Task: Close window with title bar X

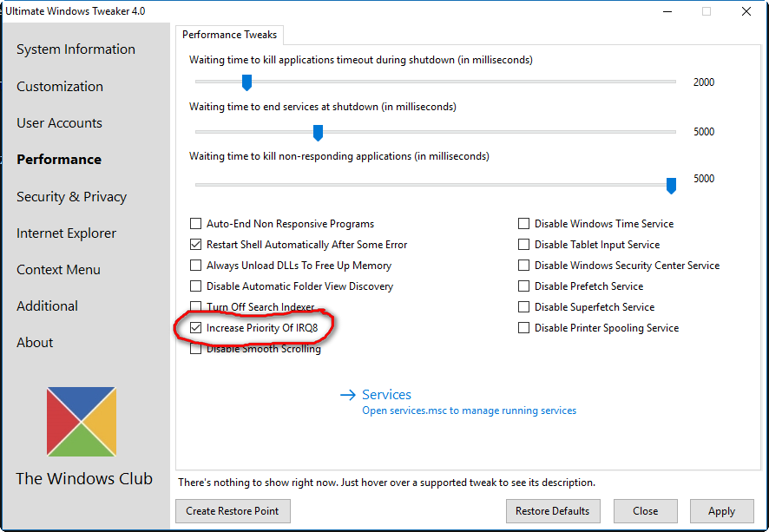Action: [x=746, y=11]
